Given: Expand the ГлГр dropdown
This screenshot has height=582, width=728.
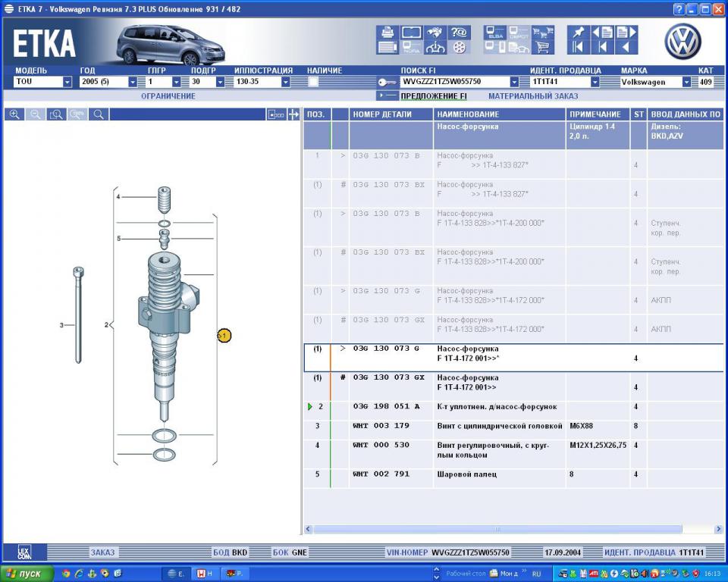Looking at the screenshot, I should pos(177,82).
